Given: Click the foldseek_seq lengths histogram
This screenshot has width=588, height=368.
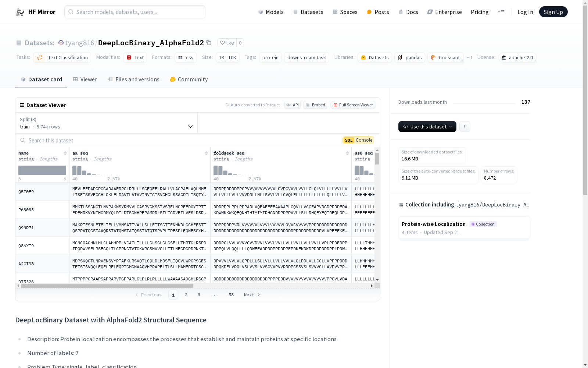Looking at the screenshot, I should [237, 170].
